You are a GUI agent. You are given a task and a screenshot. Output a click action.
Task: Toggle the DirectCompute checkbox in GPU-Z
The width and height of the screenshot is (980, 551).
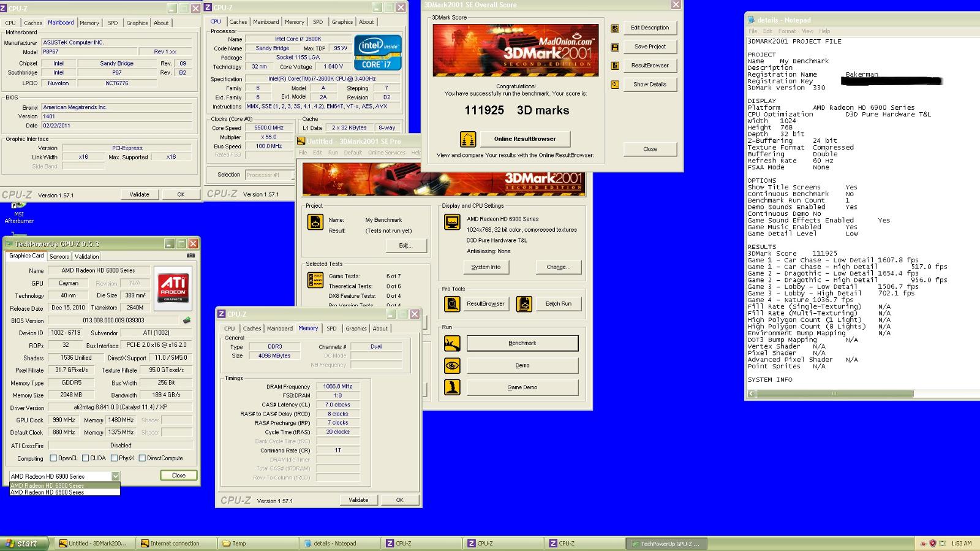142,458
